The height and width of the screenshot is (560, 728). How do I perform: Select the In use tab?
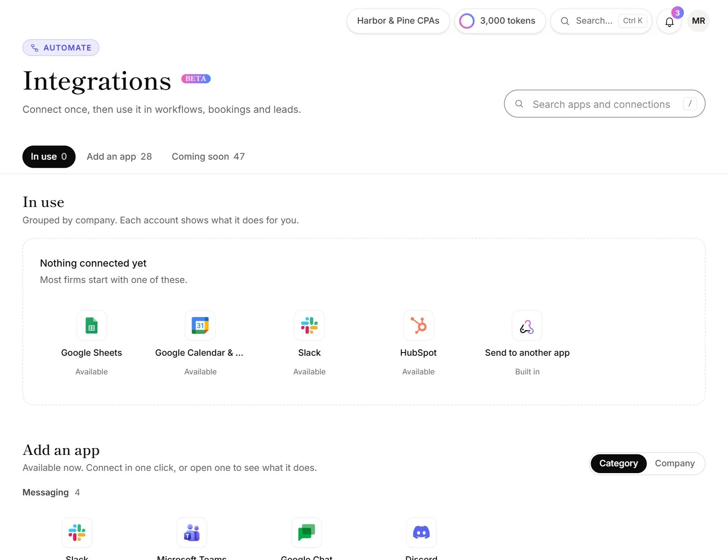pyautogui.click(x=49, y=156)
